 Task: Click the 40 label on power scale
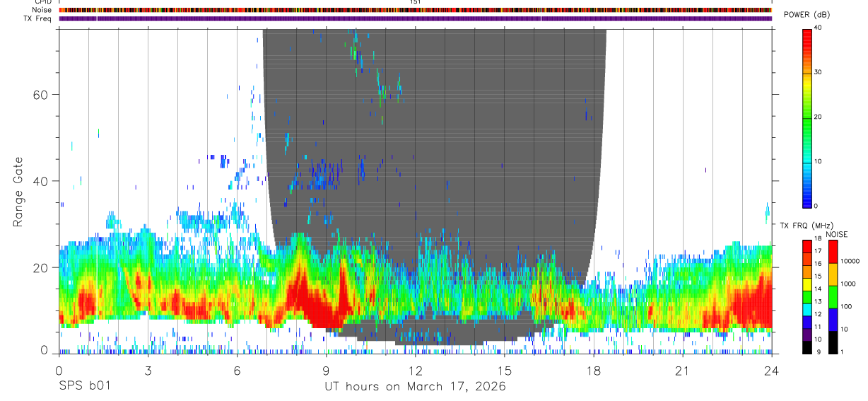tap(819, 28)
